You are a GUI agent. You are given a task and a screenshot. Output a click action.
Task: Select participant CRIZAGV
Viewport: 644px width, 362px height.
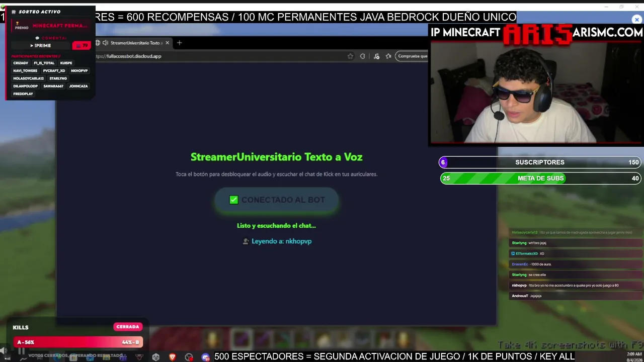(21, 63)
